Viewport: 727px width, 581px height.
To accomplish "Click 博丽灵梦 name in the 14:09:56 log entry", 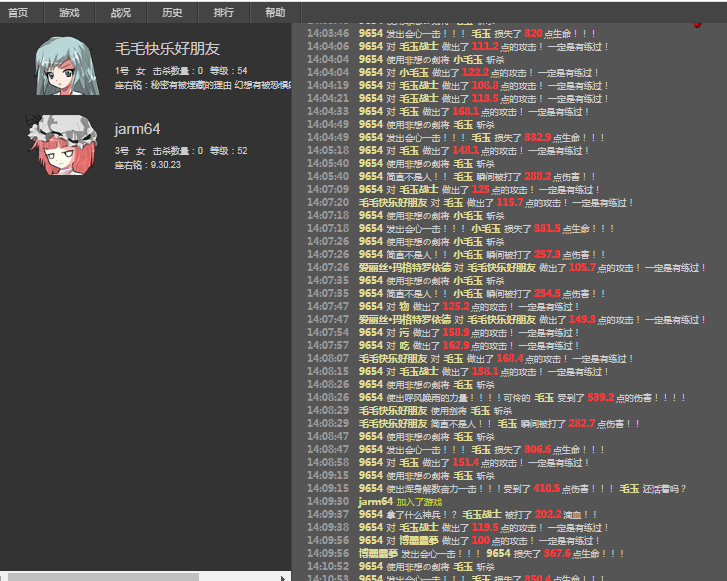I will (378, 553).
